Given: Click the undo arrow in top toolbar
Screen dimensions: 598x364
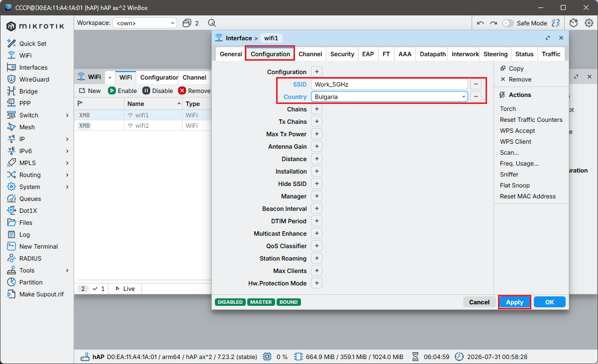Looking at the screenshot, I should (x=480, y=23).
